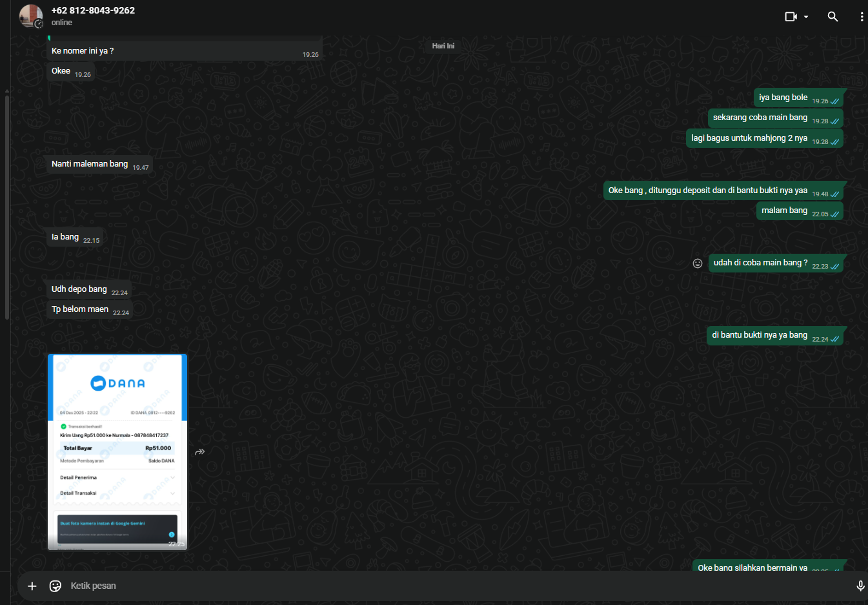Select the 'Ke nomer ini ya ?' message
868x605 pixels.
point(185,51)
